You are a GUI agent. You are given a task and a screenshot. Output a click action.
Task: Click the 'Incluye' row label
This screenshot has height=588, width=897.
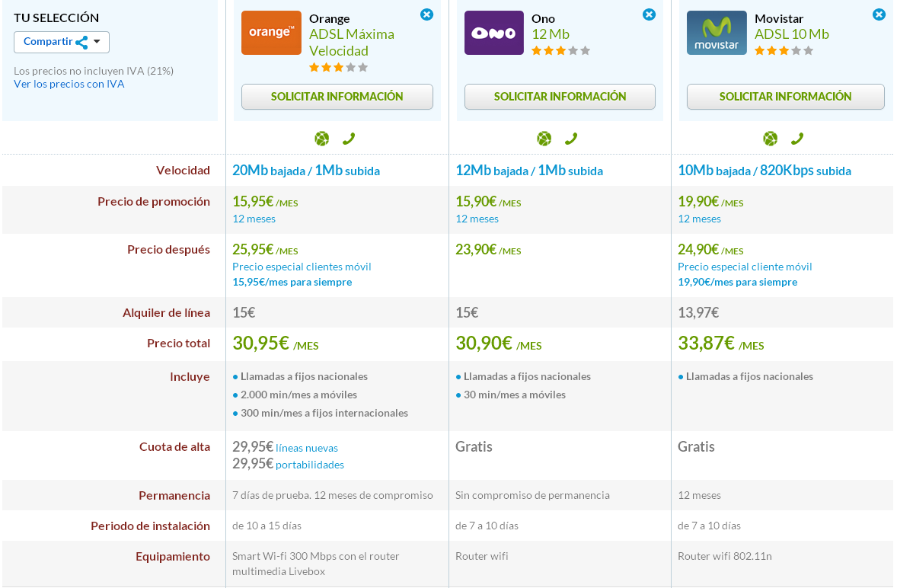point(190,377)
